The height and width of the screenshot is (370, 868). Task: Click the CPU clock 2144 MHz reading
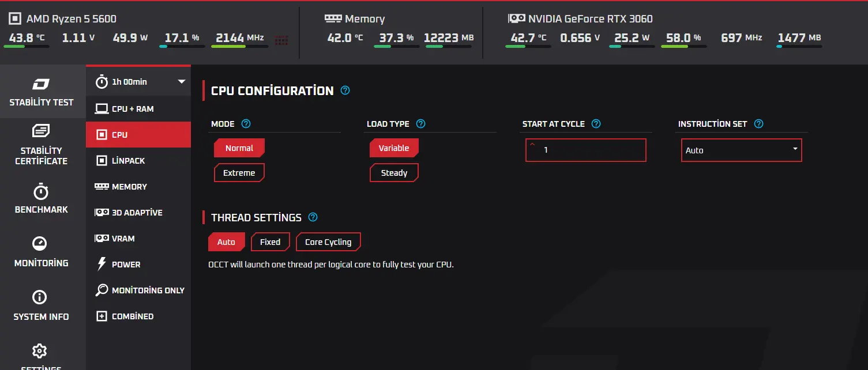[240, 38]
